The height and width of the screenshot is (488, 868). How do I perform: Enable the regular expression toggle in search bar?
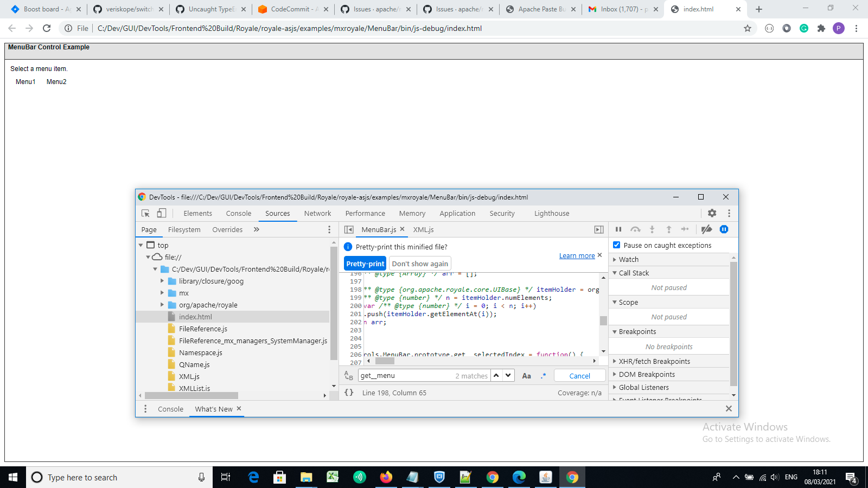pos(543,375)
